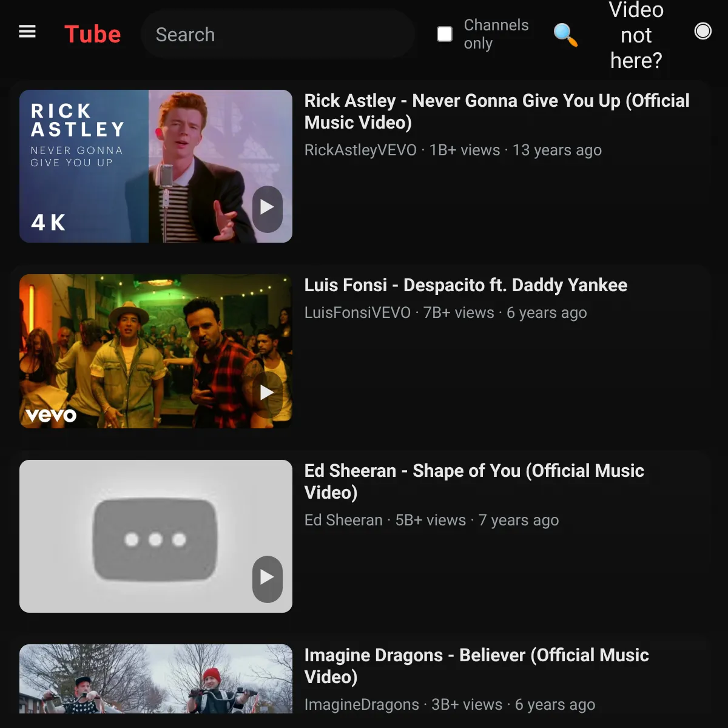Open title 'Rick Astley - Never Gonna Give You Up'
The width and height of the screenshot is (728, 728).
[497, 111]
